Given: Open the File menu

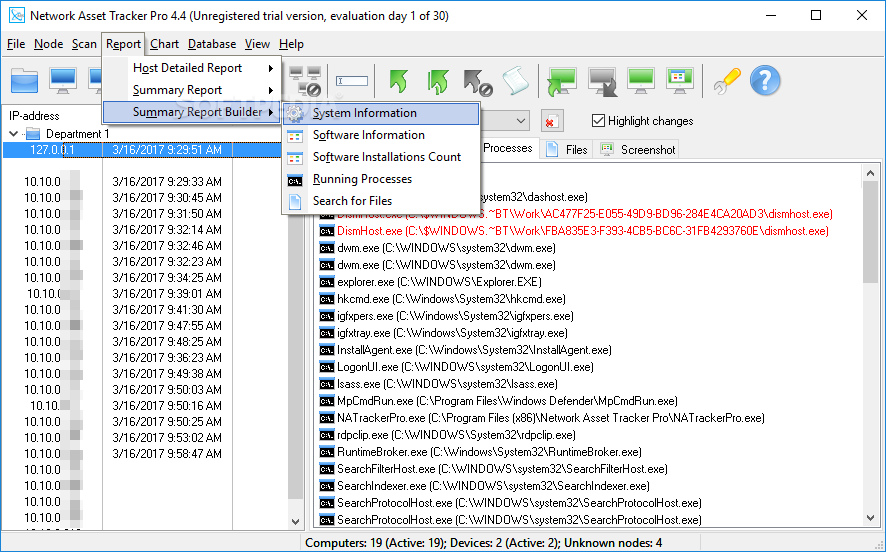Looking at the screenshot, I should pos(16,44).
